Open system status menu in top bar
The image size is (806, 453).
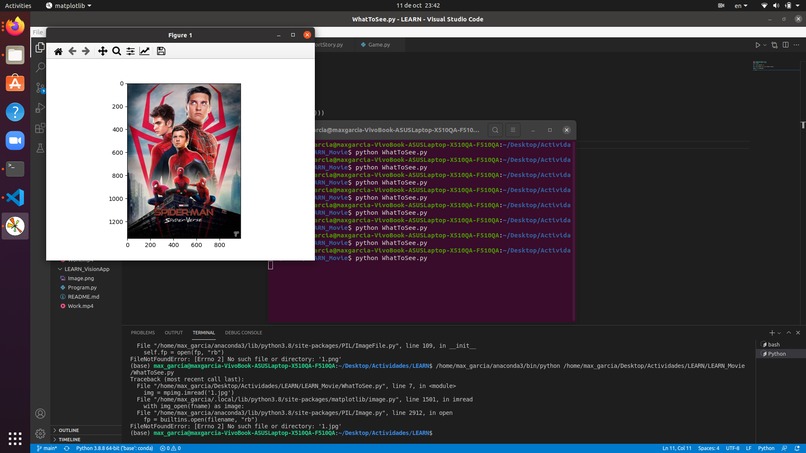point(781,6)
